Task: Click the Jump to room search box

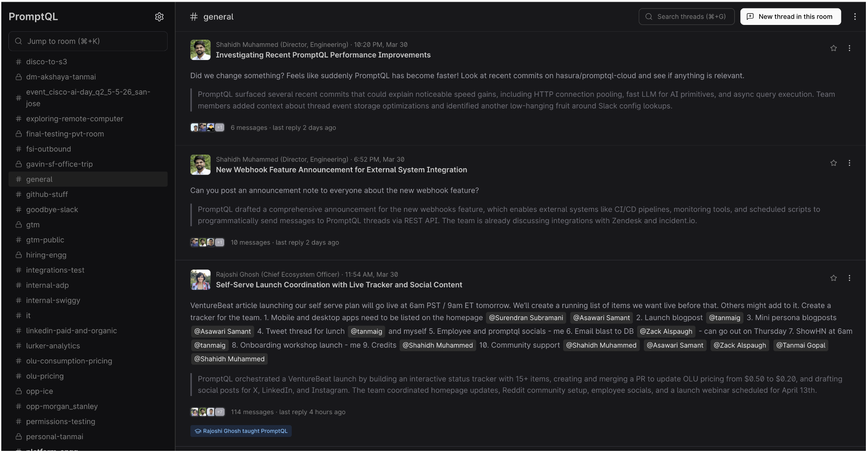Action: pos(88,41)
